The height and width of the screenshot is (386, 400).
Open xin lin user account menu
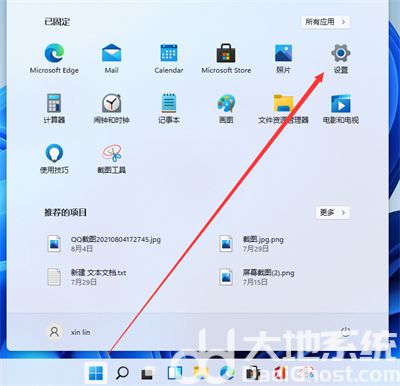click(x=68, y=332)
